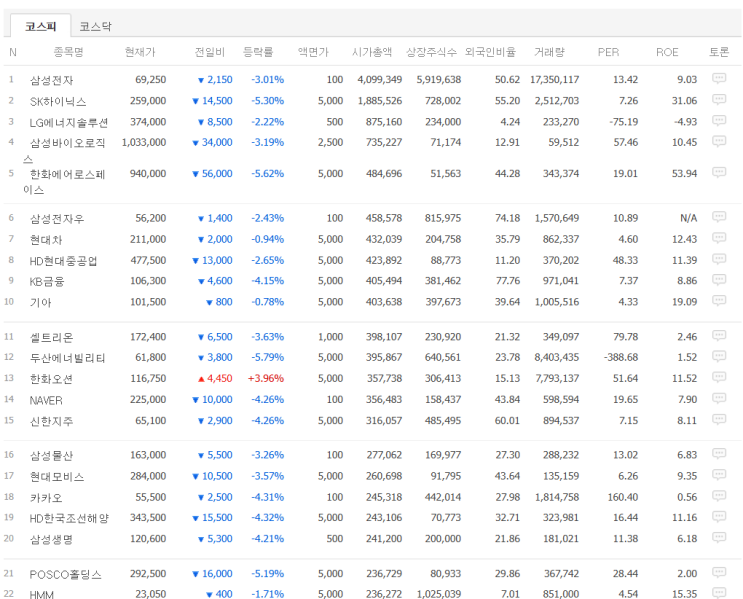Open the 현대차 stock link
Viewport: 743px width, 599px height.
click(46, 240)
